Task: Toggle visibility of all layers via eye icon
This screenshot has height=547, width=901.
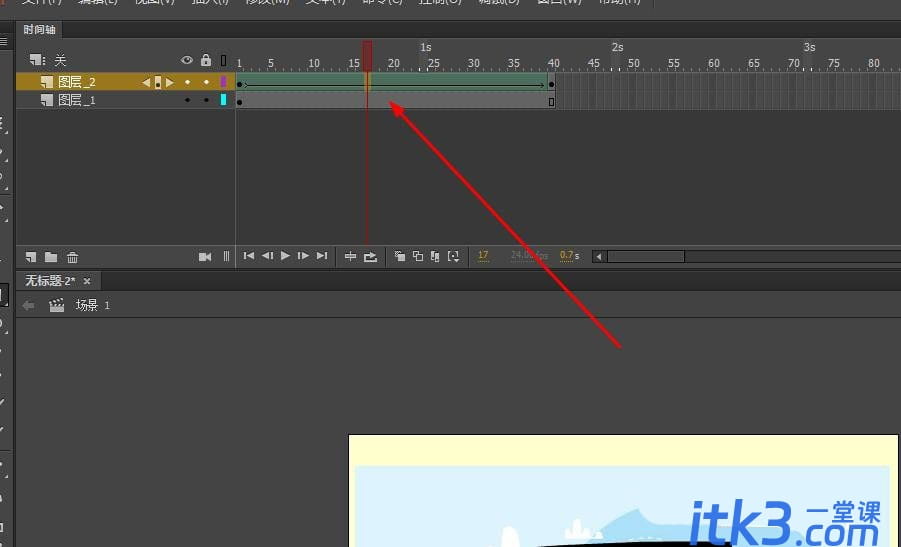Action: [187, 60]
